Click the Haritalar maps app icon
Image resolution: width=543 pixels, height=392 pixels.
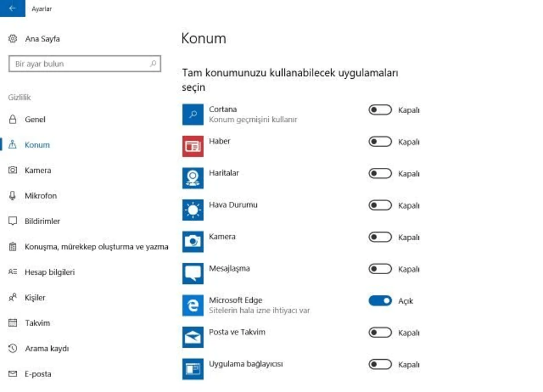pos(192,178)
